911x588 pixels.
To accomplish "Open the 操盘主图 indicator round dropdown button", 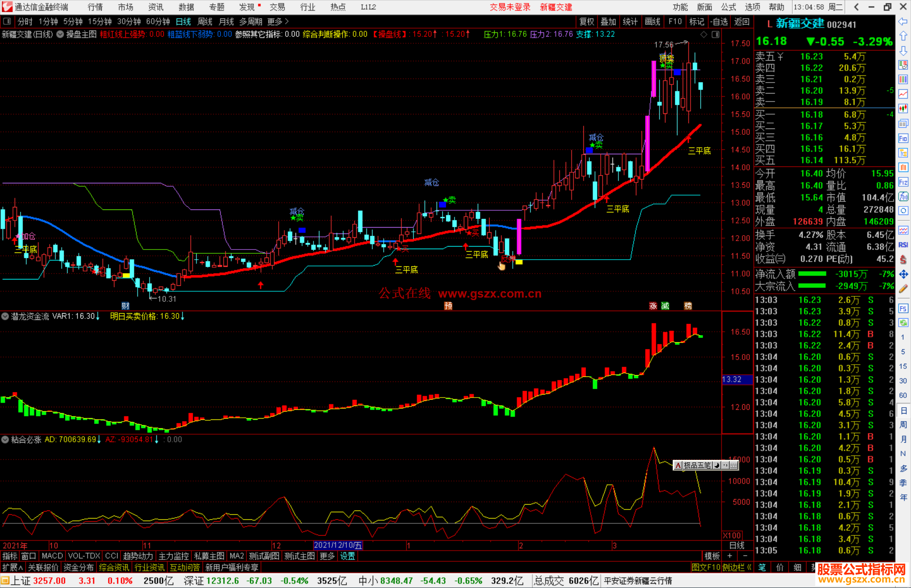I will (x=60, y=35).
